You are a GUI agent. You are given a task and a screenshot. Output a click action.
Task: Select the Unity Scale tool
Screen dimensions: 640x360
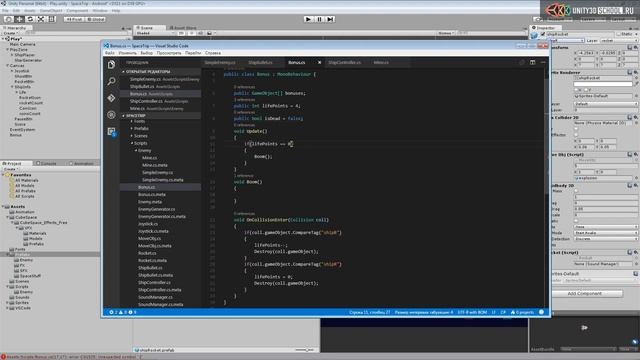pyautogui.click(x=41, y=19)
